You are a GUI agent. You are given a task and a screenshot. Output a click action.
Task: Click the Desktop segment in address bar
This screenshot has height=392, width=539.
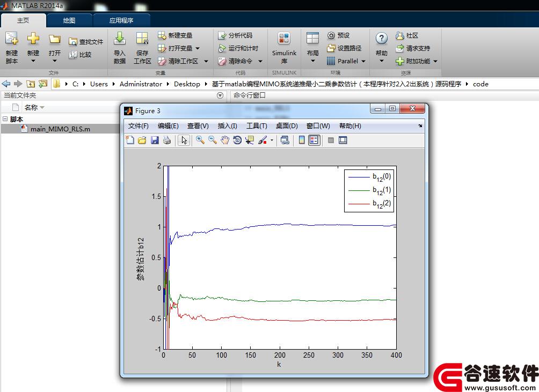(187, 84)
